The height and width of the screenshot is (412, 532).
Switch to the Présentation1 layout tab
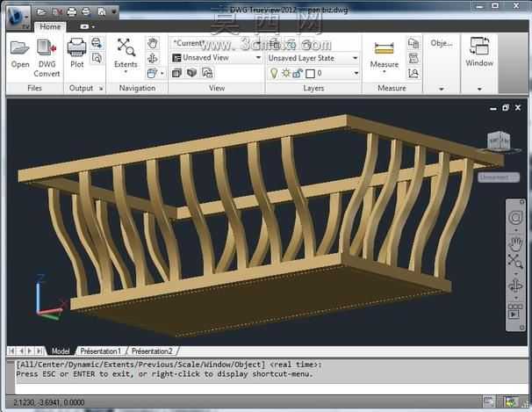[100, 351]
